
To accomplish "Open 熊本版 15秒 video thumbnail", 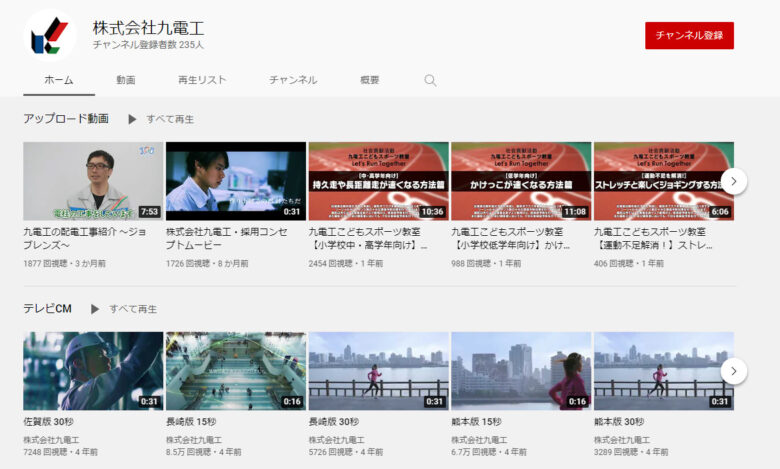I will (521, 371).
